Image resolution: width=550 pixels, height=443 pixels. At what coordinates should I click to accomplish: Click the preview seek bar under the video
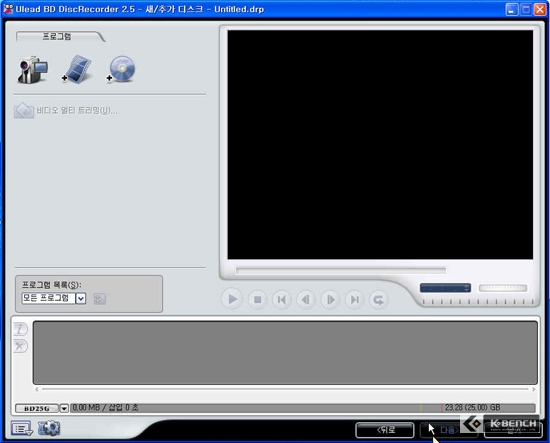(341, 270)
